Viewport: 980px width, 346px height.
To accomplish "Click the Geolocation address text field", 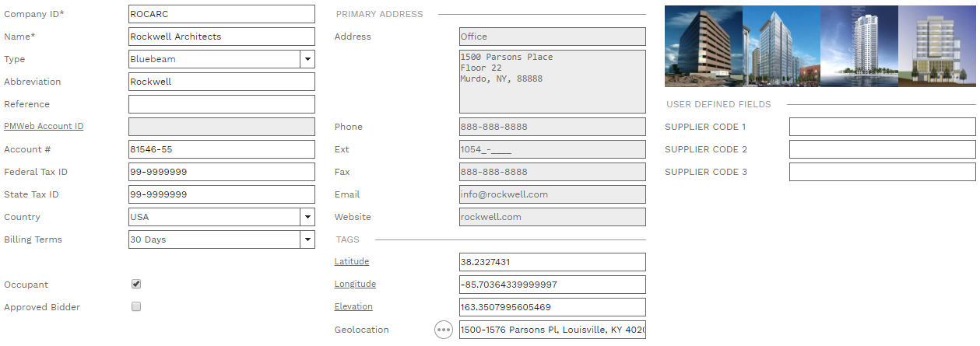I will (553, 330).
